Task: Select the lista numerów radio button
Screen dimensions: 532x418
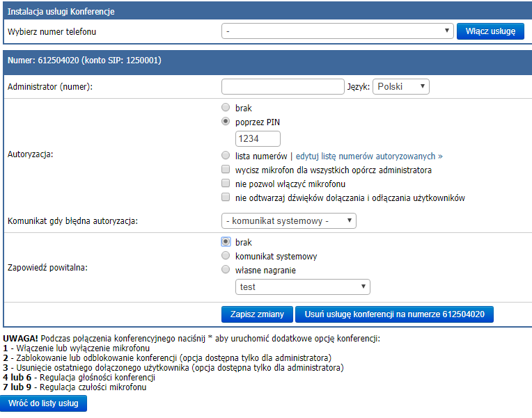Action: (226, 156)
